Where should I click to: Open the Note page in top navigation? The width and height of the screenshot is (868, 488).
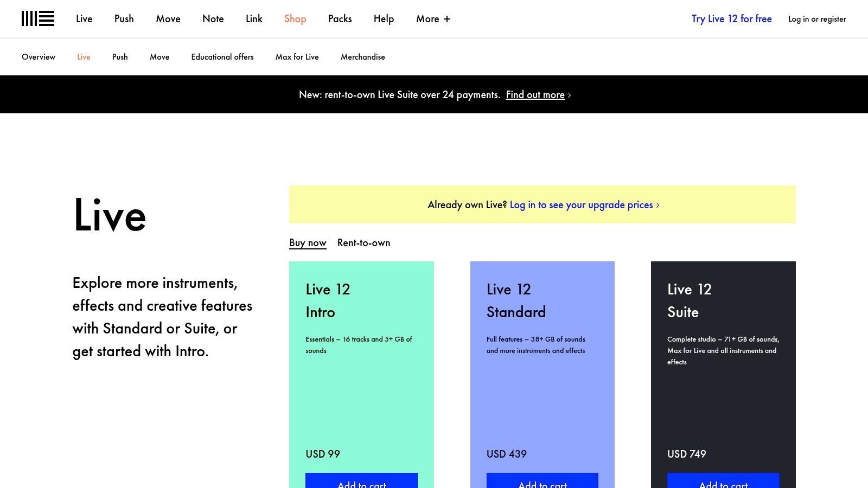point(213,18)
